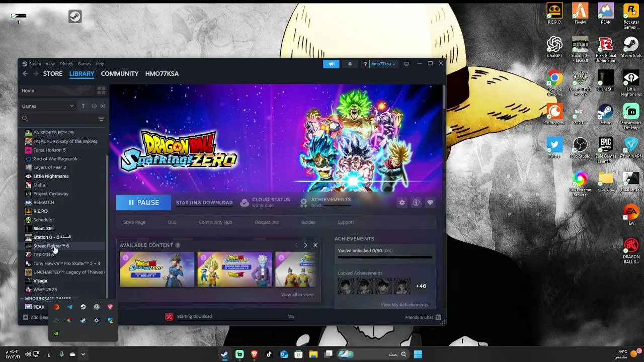Screen dimensions: 644x362
Task: Open game settings gear for Sparking Zero
Action: click(x=402, y=203)
